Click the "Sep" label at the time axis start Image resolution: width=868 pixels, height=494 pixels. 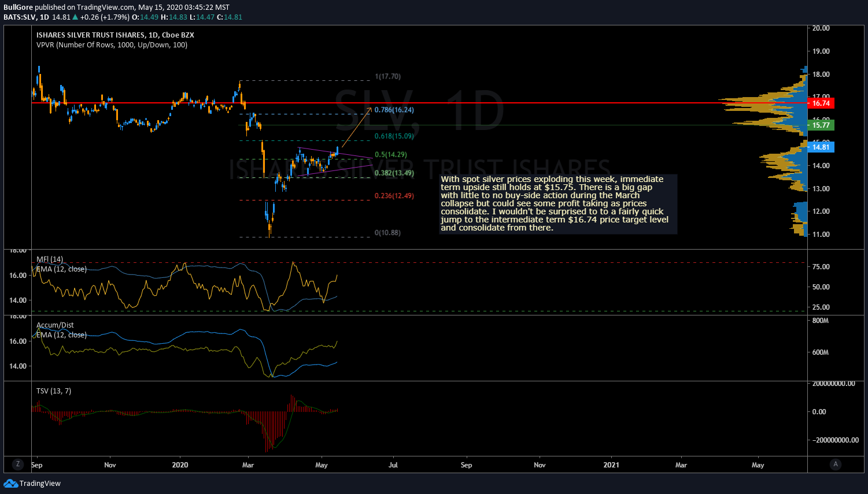click(36, 465)
